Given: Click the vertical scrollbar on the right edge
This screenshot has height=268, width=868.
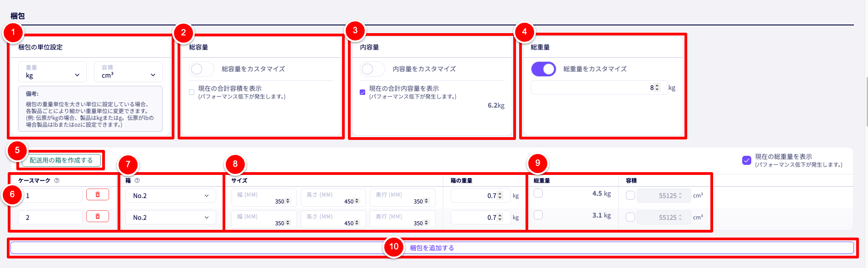Looking at the screenshot, I should click(x=867, y=101).
